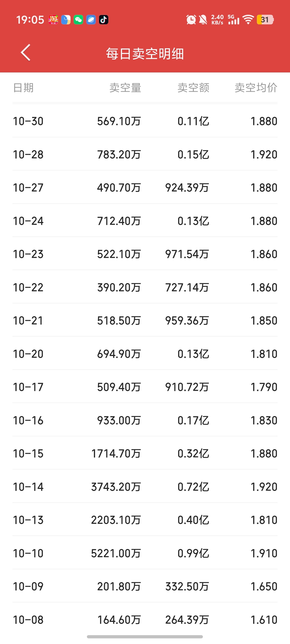Sort by 卖空量 column header
Viewport: 290px width, 644px height.
coord(125,88)
